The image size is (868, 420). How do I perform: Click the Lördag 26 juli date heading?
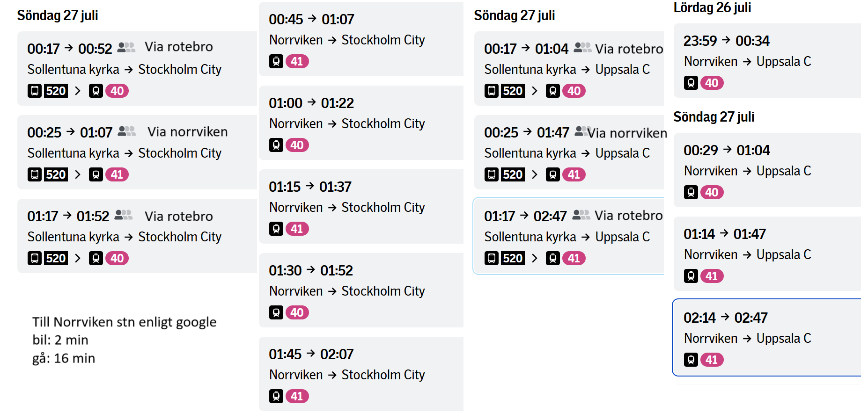point(712,7)
